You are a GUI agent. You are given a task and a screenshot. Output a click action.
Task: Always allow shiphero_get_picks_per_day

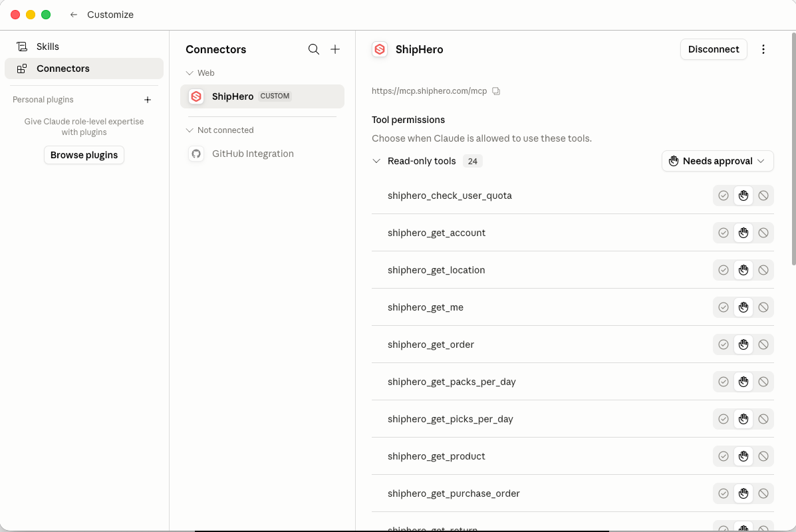(x=724, y=420)
